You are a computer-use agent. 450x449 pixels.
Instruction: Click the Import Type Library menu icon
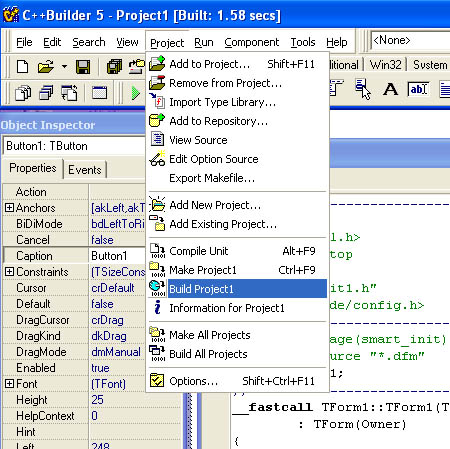[157, 101]
